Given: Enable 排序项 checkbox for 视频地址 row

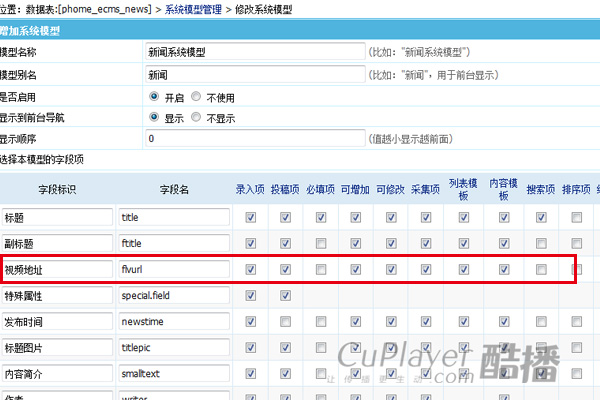Looking at the screenshot, I should point(576,269).
